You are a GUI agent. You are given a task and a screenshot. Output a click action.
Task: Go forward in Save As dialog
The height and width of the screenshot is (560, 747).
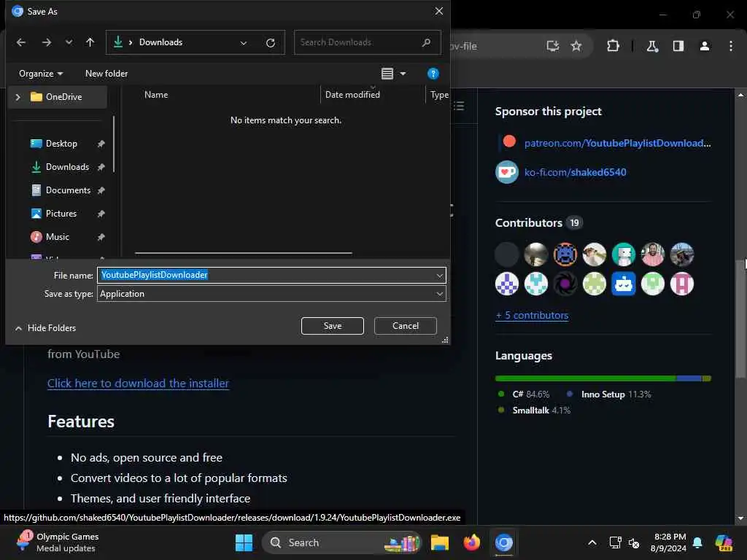pos(46,42)
